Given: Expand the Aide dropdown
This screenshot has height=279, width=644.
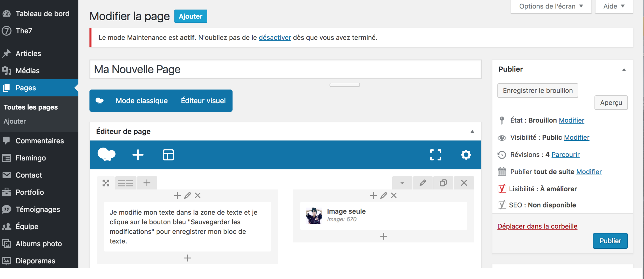Looking at the screenshot, I should pyautogui.click(x=614, y=6).
